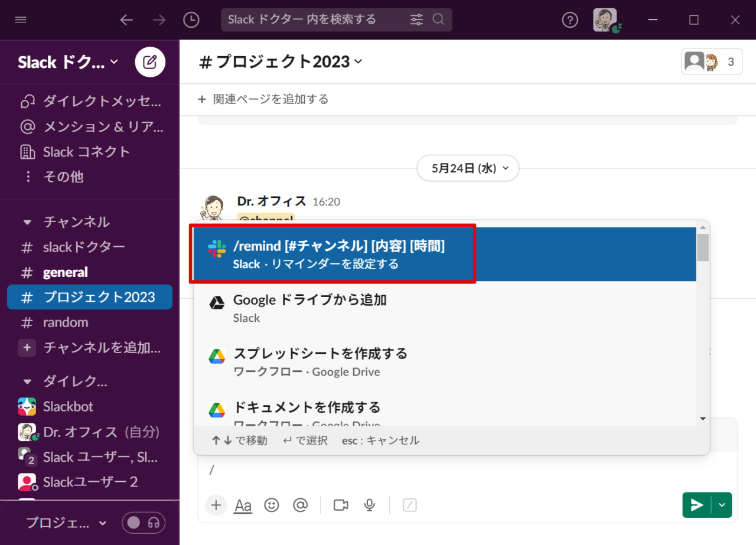This screenshot has width=756, height=545.
Task: Go back with the left arrow
Action: coord(126,20)
